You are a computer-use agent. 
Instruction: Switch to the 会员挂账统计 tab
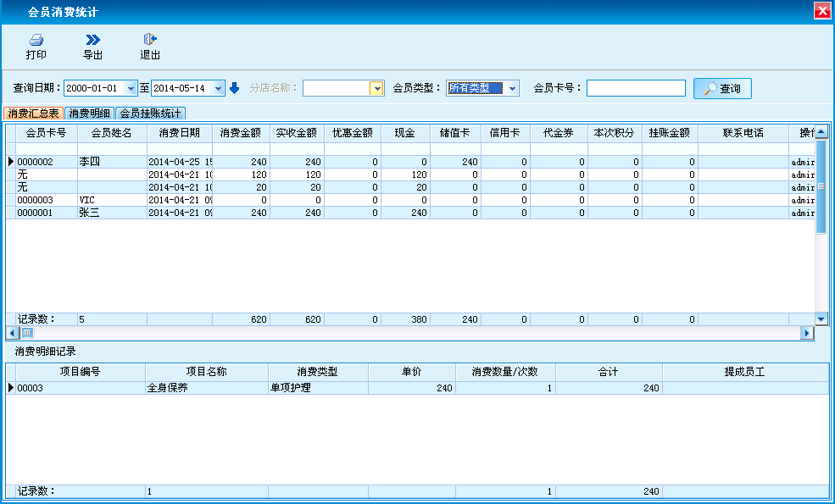[150, 113]
